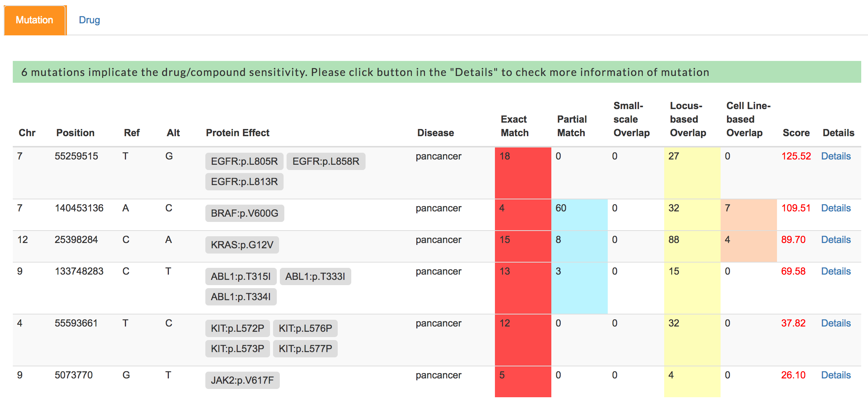Click the red Exact Match cell 18
The width and height of the screenshot is (868, 404).
[x=523, y=173]
